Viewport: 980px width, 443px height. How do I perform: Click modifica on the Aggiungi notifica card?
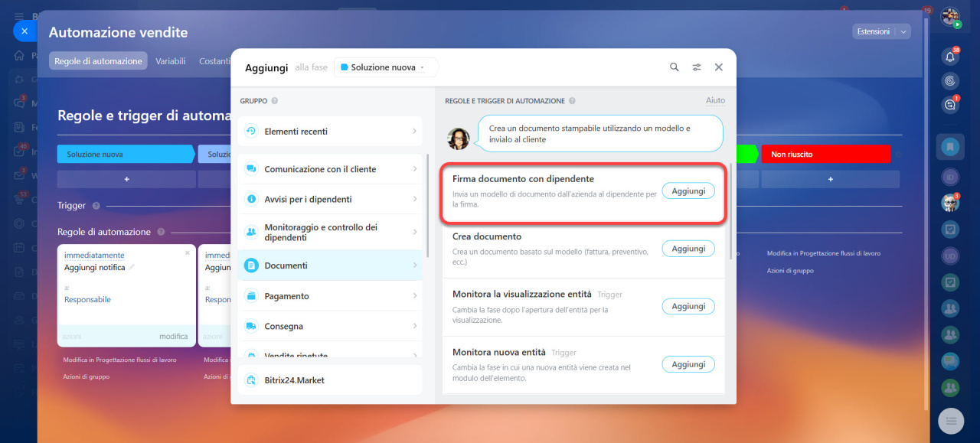pos(174,337)
